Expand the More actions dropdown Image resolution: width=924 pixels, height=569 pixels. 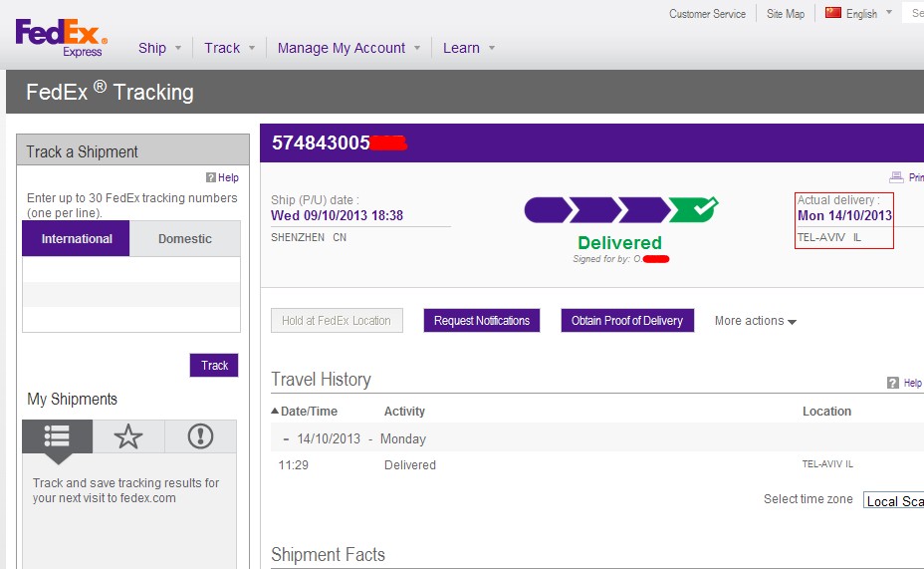pyautogui.click(x=756, y=321)
